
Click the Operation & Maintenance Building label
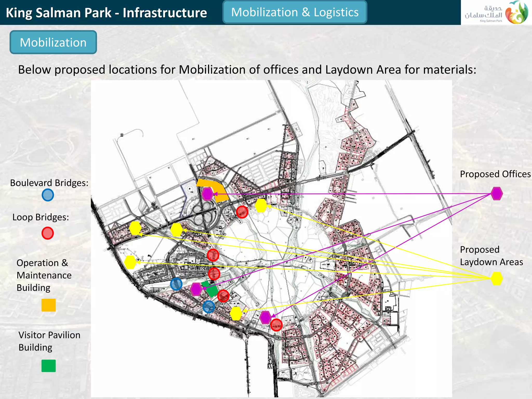[44, 275]
